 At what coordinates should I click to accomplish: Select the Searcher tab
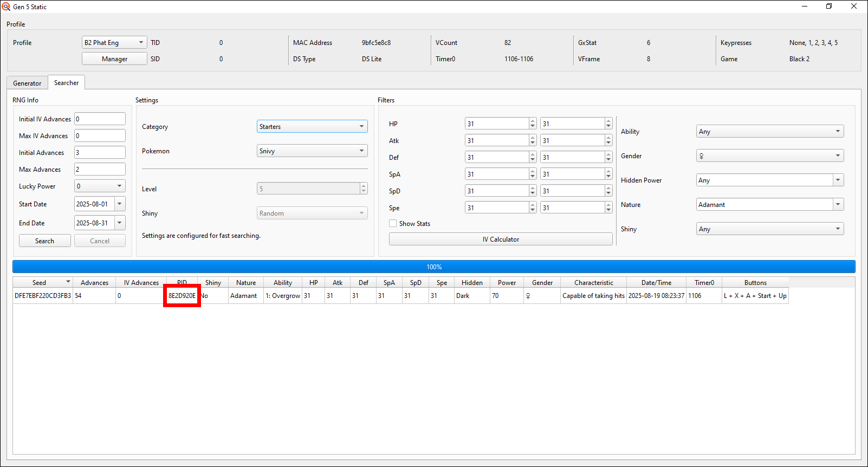click(x=66, y=82)
